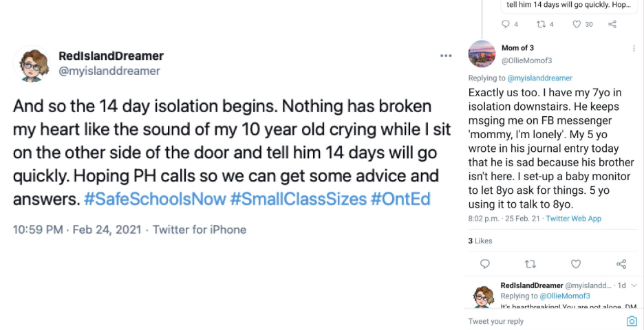
Task: Open Mom of 3's hot air balloon avatar
Action: tap(482, 54)
